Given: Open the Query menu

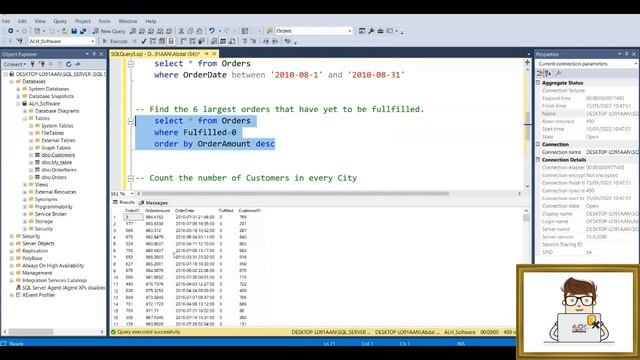Looking at the screenshot, I should click(60, 21).
